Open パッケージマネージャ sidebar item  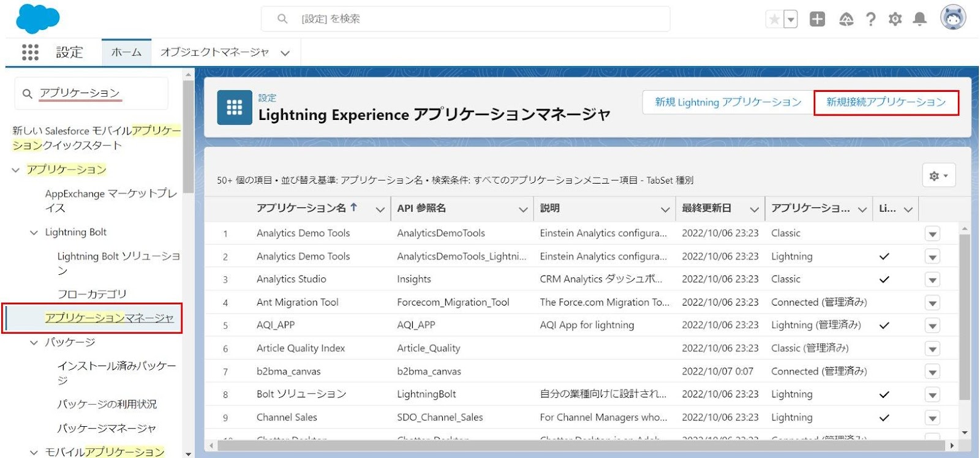pyautogui.click(x=107, y=428)
